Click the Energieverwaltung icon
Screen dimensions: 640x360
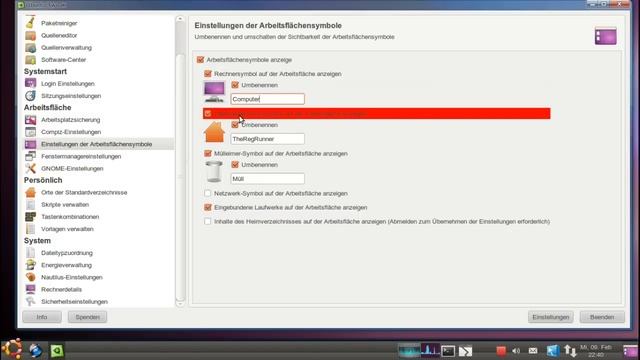pos(30,265)
